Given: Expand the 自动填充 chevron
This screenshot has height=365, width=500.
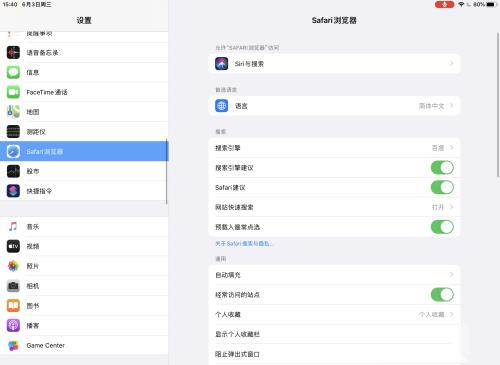Looking at the screenshot, I should click(452, 275).
